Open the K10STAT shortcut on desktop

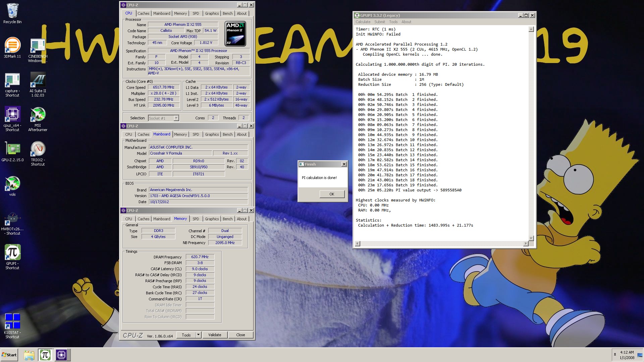tap(12, 326)
